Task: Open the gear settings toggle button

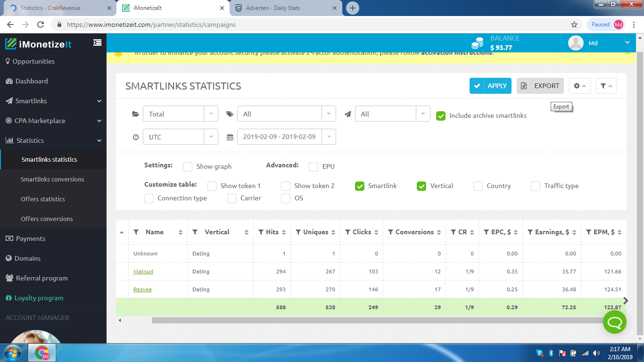Action: click(580, 86)
